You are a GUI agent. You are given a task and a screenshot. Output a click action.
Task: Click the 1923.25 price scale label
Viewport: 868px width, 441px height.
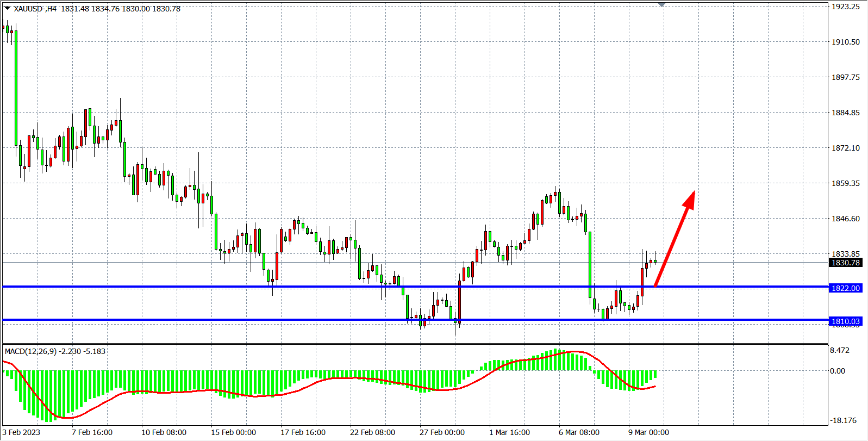click(846, 7)
